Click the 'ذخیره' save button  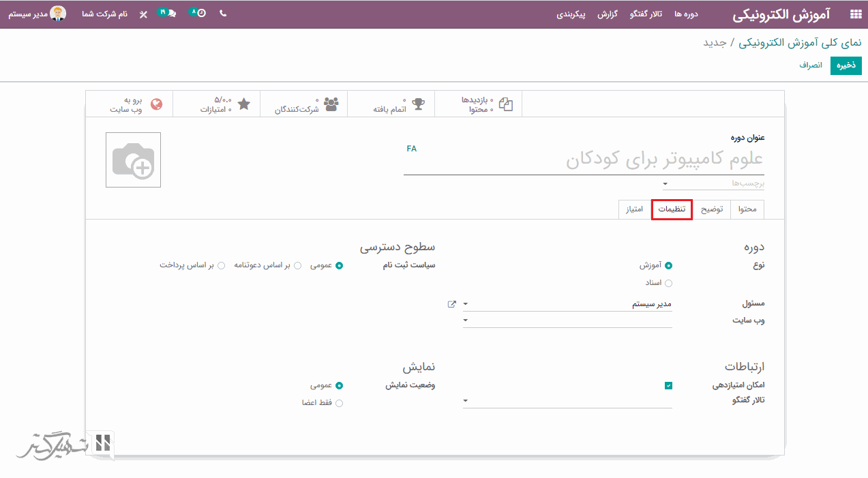[x=846, y=65]
